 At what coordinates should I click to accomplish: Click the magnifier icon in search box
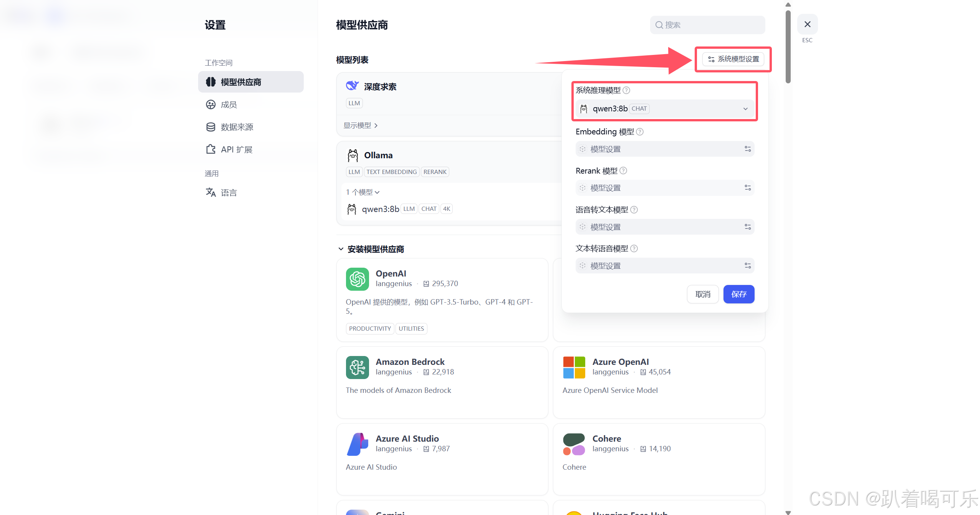pyautogui.click(x=659, y=25)
